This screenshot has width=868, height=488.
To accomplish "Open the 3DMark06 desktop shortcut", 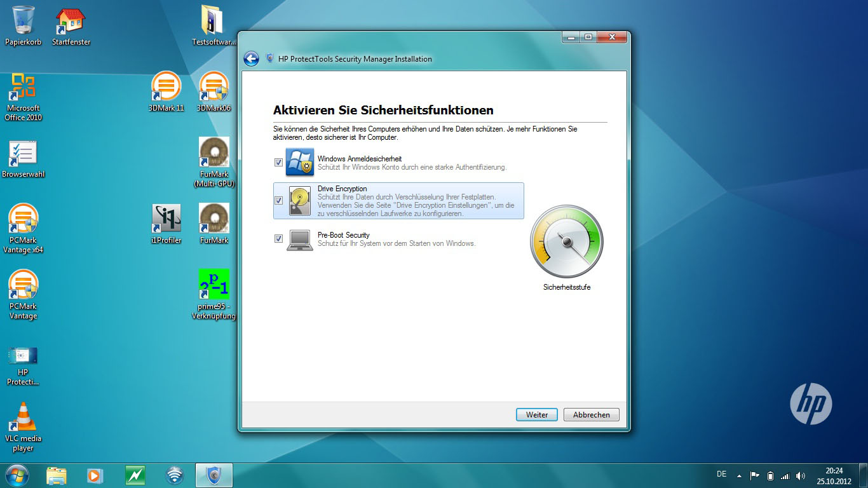I will pos(214,92).
